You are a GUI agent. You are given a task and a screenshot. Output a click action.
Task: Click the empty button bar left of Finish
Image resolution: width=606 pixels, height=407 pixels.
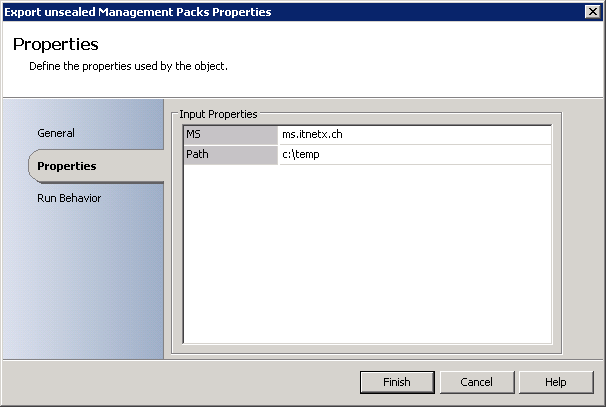point(180,382)
